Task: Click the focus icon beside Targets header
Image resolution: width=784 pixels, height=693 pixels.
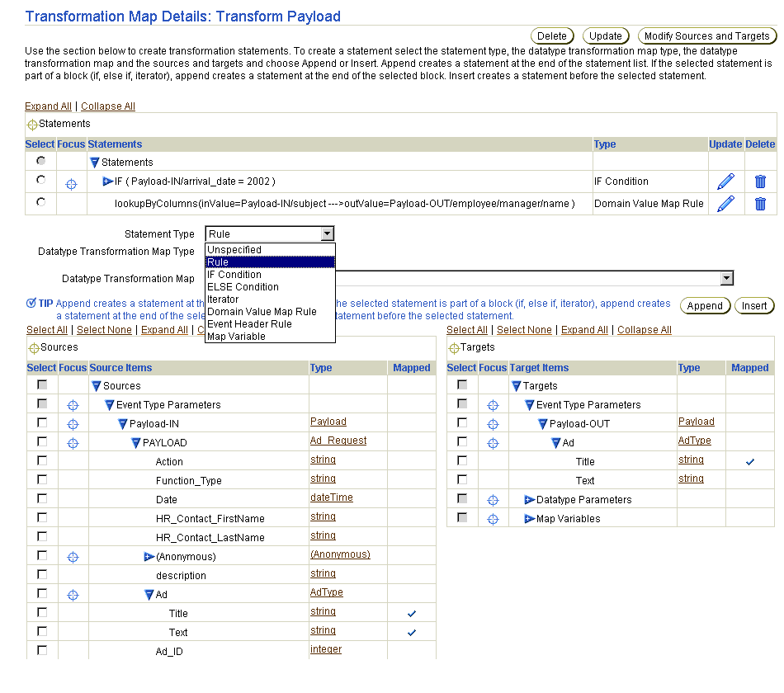Action: click(454, 348)
